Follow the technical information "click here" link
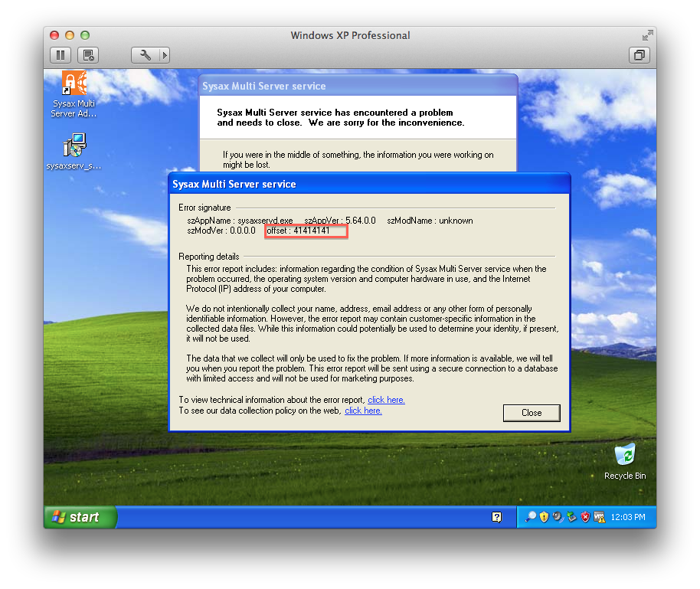Viewport: 700px width, 589px height. click(x=386, y=400)
